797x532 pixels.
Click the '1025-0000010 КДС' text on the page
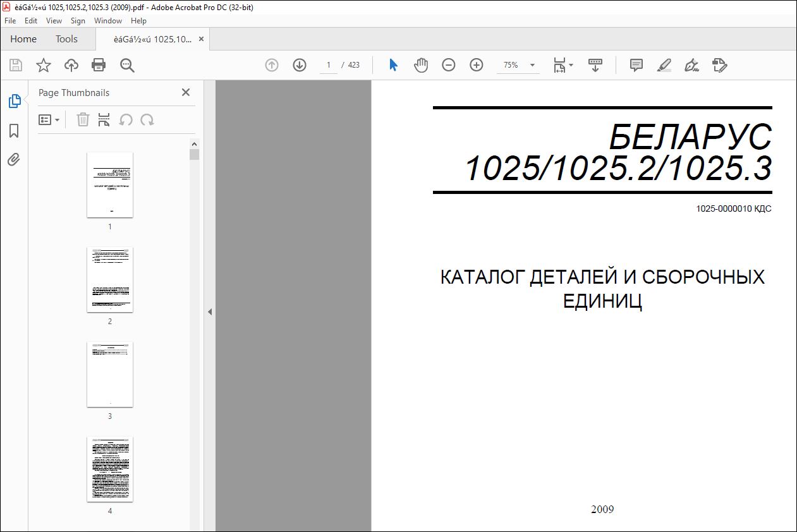[734, 209]
